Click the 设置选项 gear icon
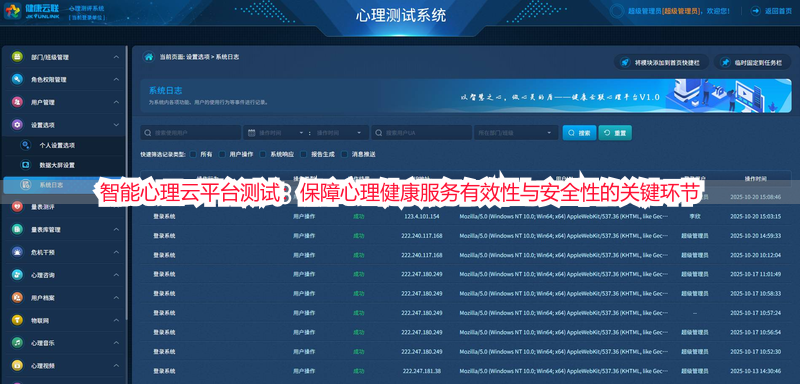 (17, 124)
